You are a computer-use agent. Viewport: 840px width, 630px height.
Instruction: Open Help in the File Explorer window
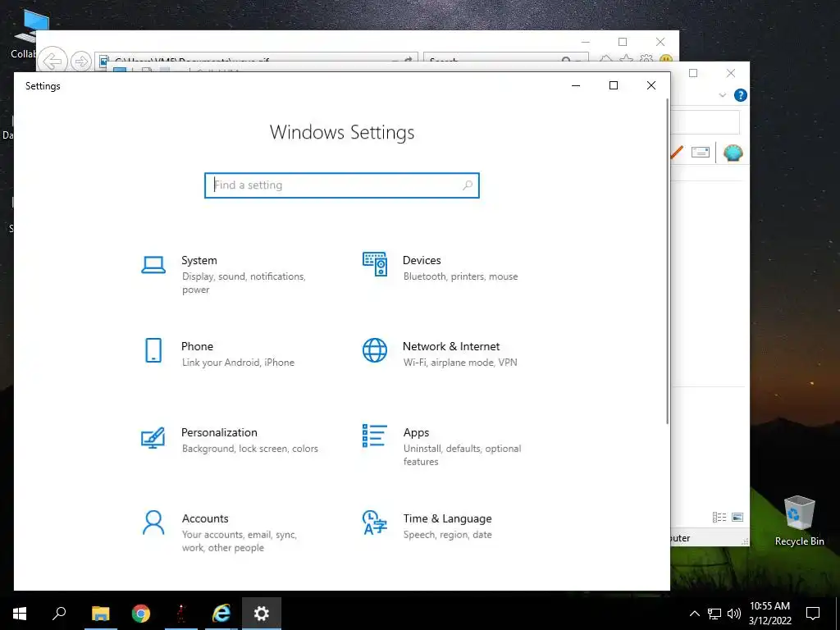click(x=741, y=95)
